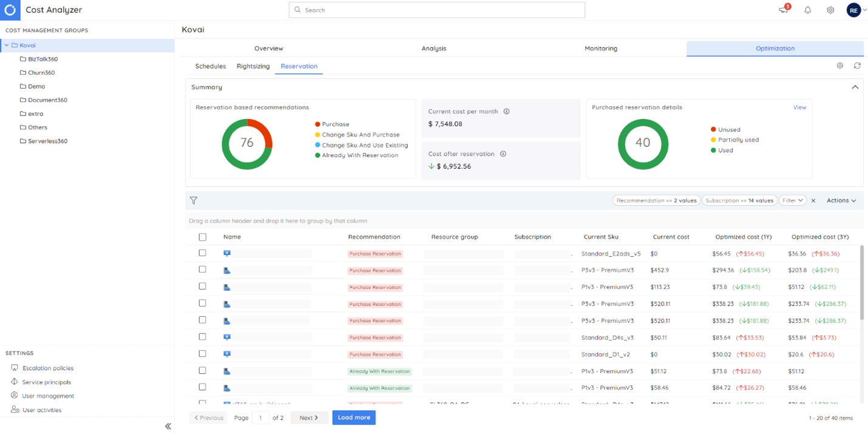Select the checkbox on the first table row
Image resolution: width=868 pixels, height=434 pixels.
point(202,253)
